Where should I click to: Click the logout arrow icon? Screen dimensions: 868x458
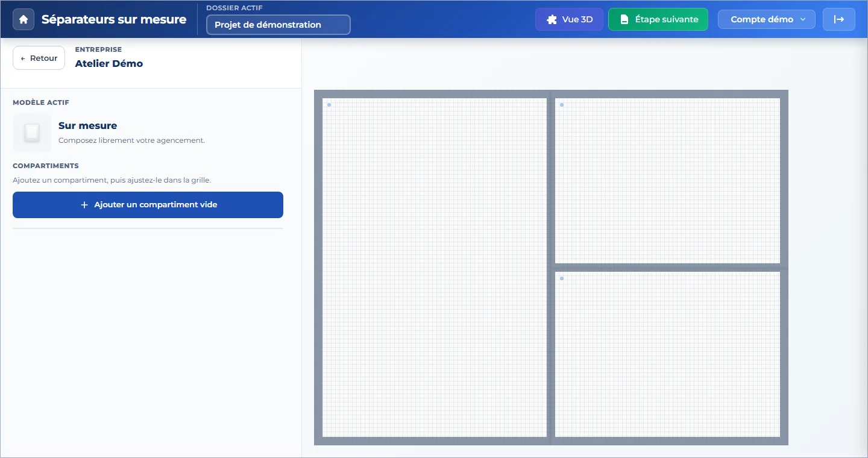838,19
